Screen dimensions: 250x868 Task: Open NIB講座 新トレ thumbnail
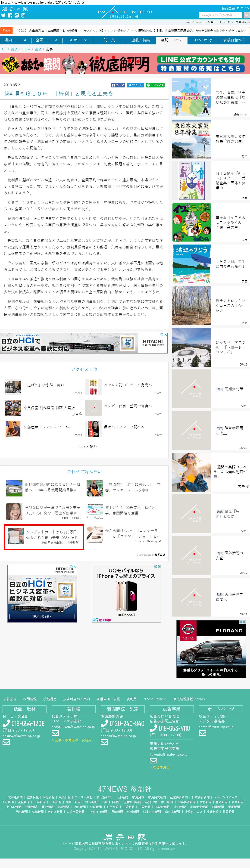192,181
